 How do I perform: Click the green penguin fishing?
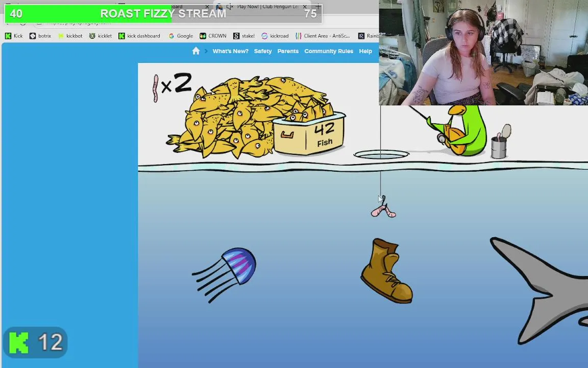tap(458, 130)
